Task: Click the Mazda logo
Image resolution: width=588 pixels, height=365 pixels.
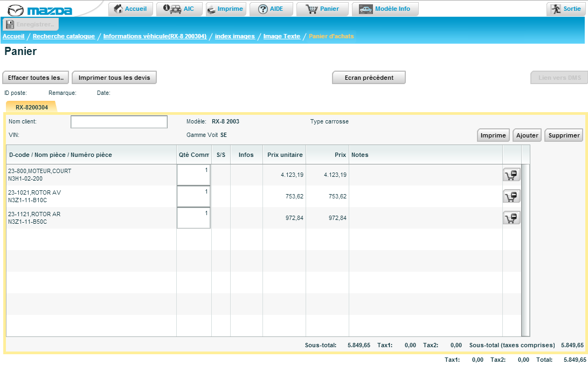Action: [40, 10]
